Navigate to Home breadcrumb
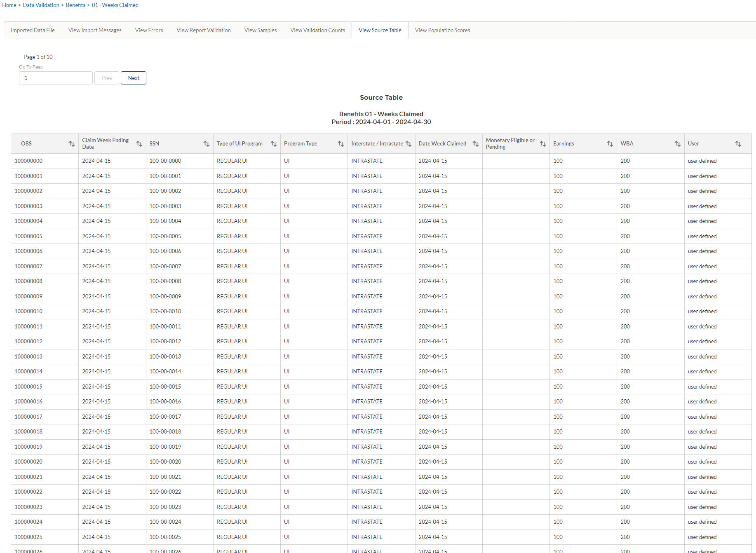The width and height of the screenshot is (756, 553). [9, 5]
